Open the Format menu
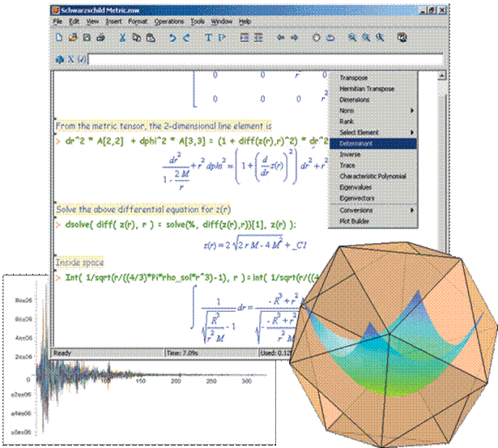Screen dimensions: 498x448 click(x=138, y=21)
